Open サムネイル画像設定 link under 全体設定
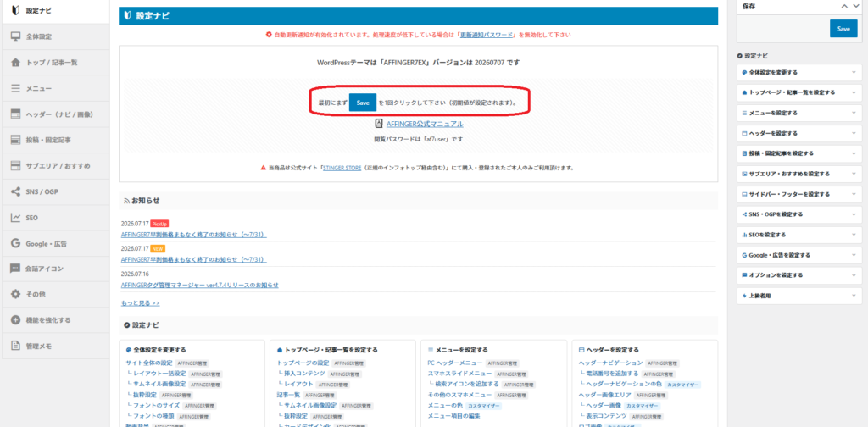Viewport: 868px width, 427px height. coord(159,384)
